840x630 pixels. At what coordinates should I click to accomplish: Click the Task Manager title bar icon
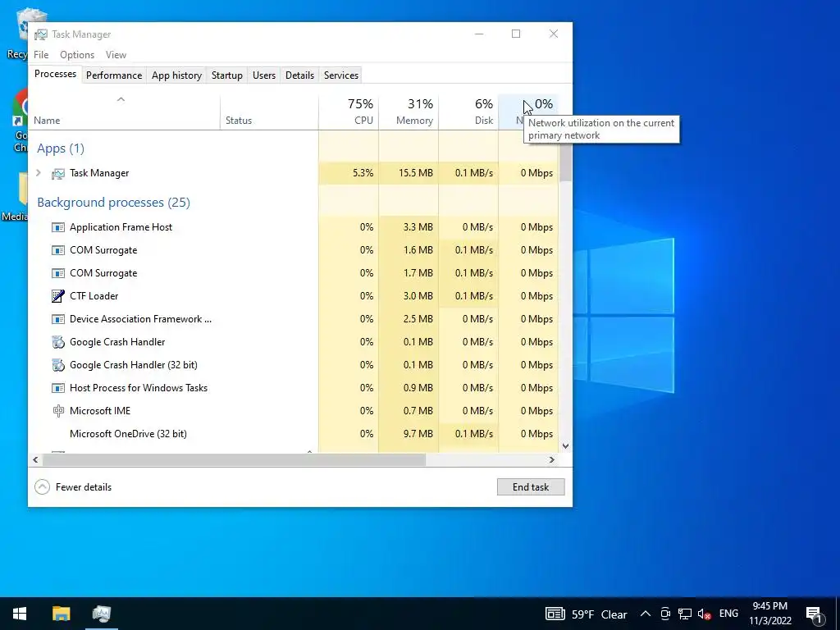coord(41,34)
